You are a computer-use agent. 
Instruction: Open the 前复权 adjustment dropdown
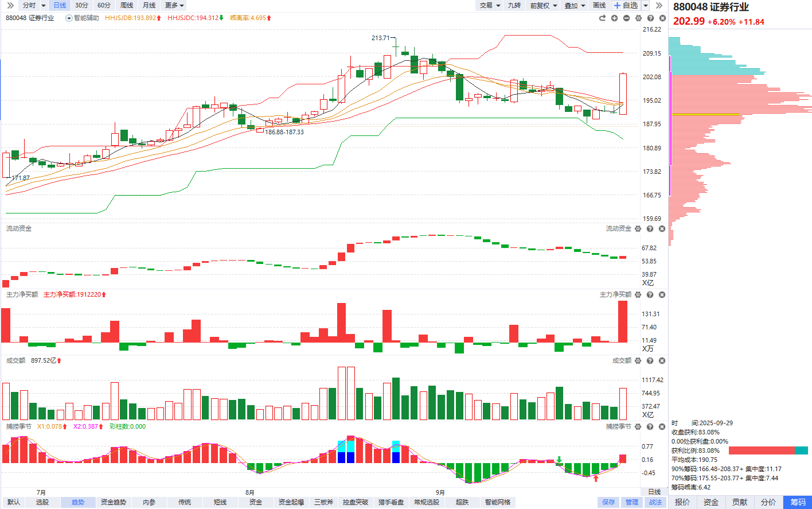[x=543, y=5]
